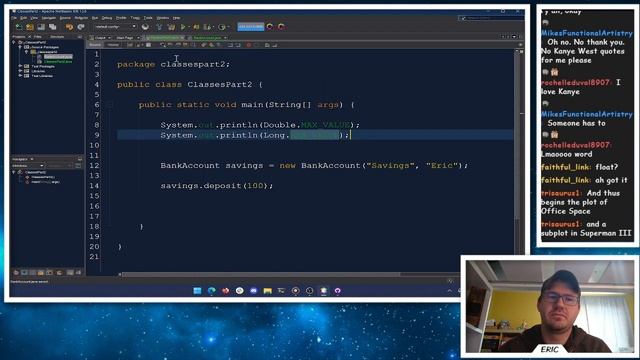This screenshot has height=360, width=640.
Task: Open Microsoft Edge from taskbar
Action: tap(211, 291)
